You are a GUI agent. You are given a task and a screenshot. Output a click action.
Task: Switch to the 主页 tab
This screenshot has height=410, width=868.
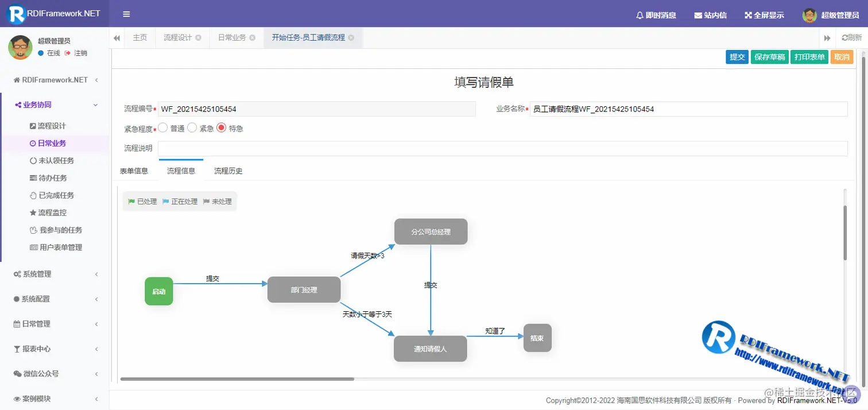(139, 37)
